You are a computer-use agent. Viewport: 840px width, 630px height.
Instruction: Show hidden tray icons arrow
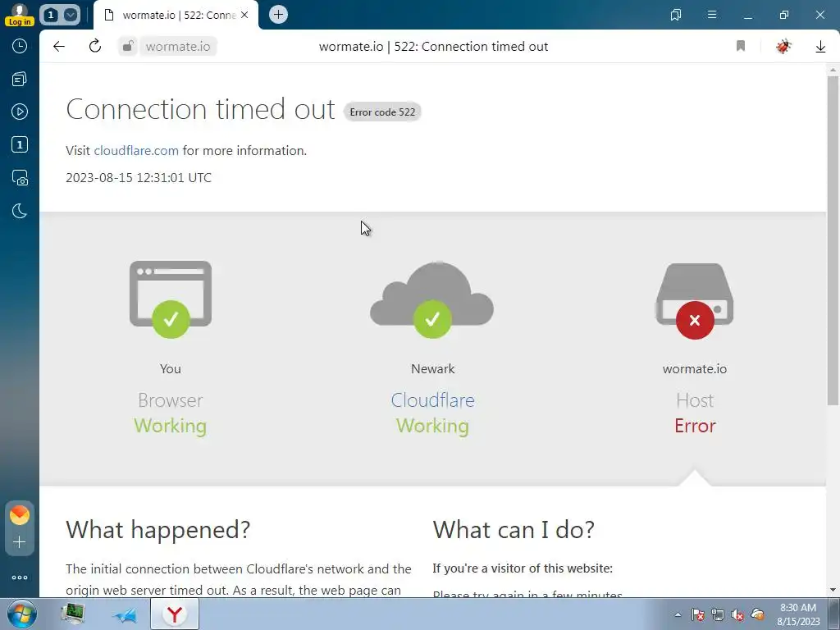coord(678,614)
